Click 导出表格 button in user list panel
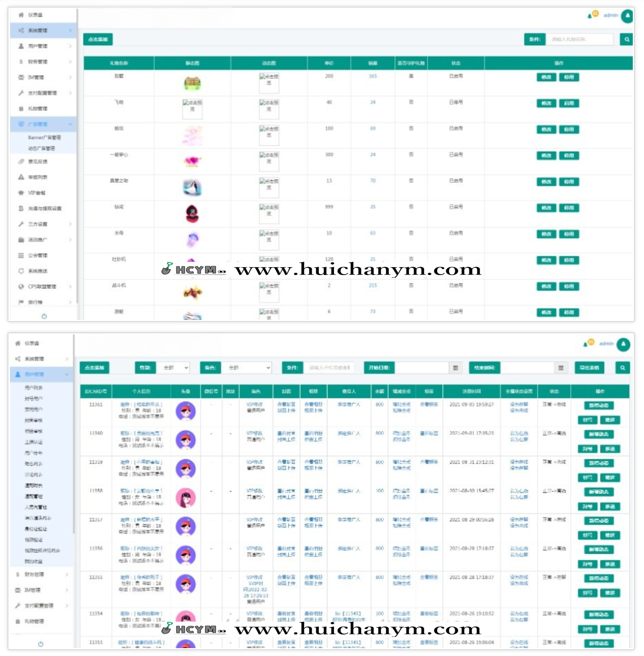The height and width of the screenshot is (656, 644). pos(590,368)
